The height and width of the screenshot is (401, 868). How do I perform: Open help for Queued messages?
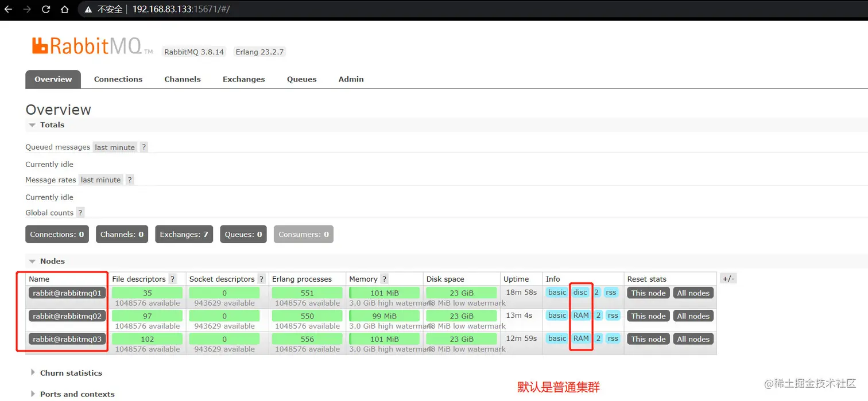pyautogui.click(x=144, y=147)
